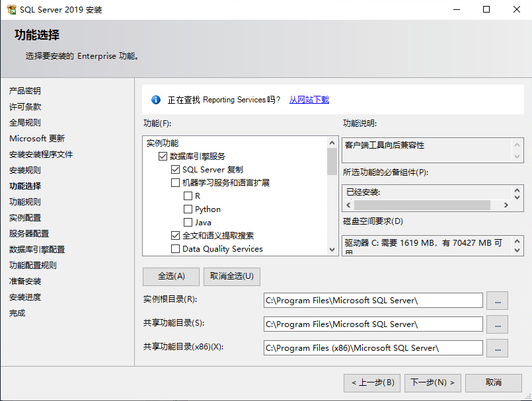Click the 取消全选(U) button
532x401 pixels.
click(232, 277)
